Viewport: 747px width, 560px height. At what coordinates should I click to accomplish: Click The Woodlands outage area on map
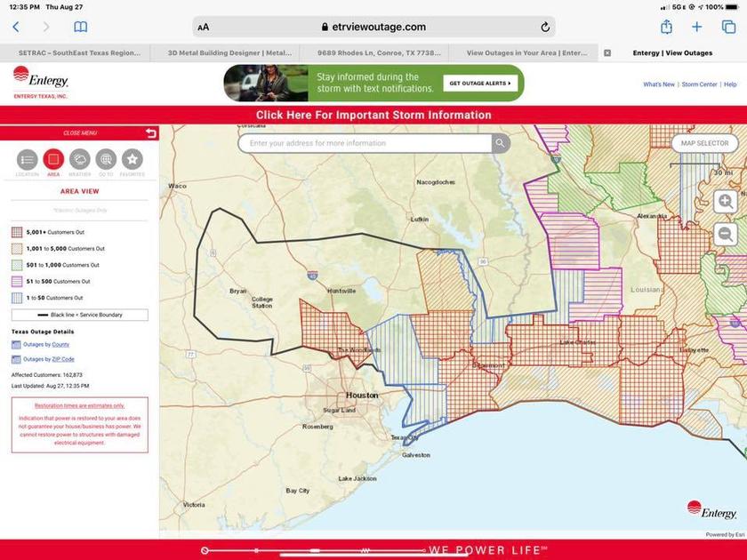(358, 350)
